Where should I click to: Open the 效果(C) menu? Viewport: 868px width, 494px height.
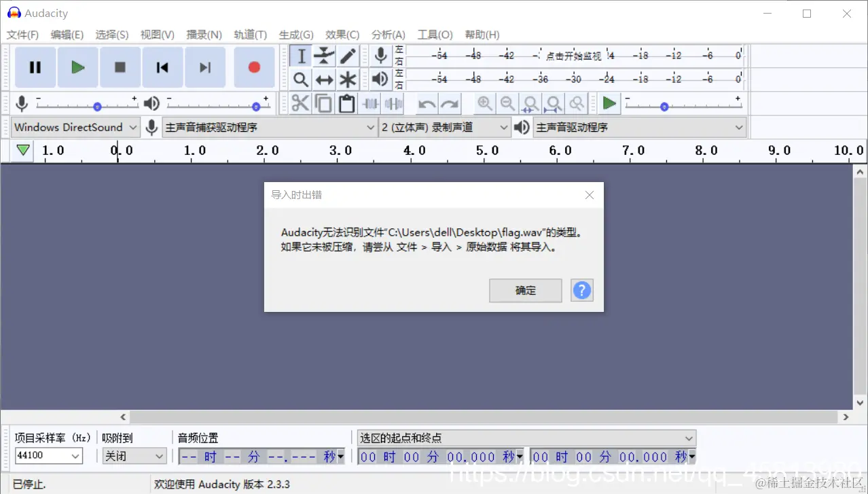click(342, 35)
